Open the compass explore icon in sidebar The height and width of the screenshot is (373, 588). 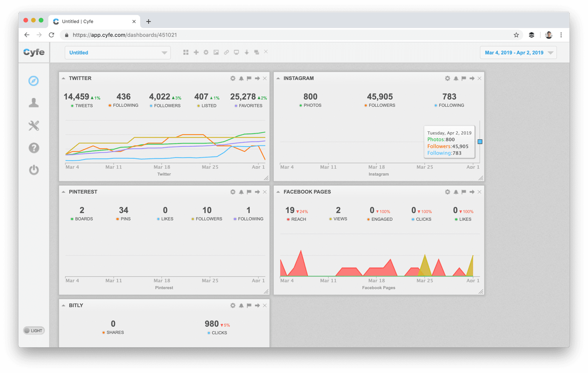[x=34, y=81]
